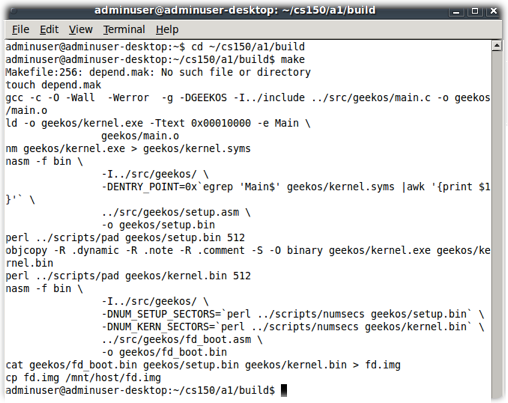
Task: Close the terminal window
Action: 493,11
